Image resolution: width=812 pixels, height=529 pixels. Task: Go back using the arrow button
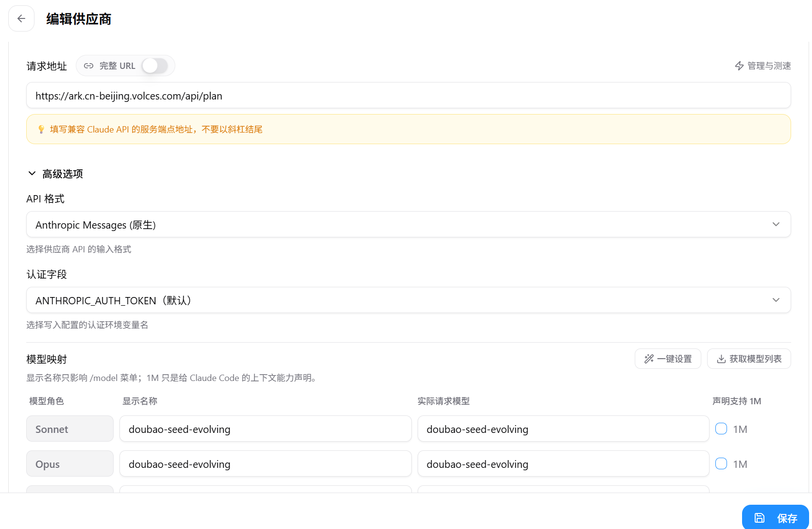point(21,18)
